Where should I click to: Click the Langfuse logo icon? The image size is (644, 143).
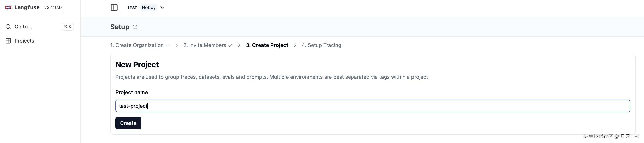click(8, 7)
